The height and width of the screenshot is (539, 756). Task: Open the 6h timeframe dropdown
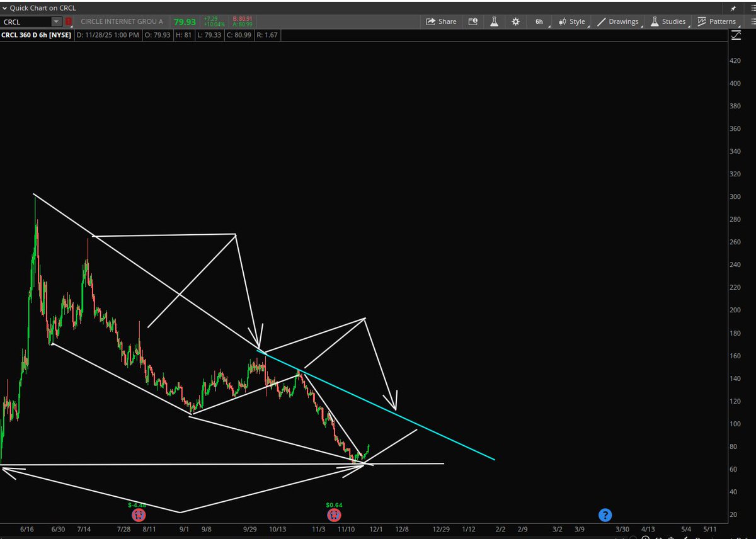pyautogui.click(x=539, y=21)
